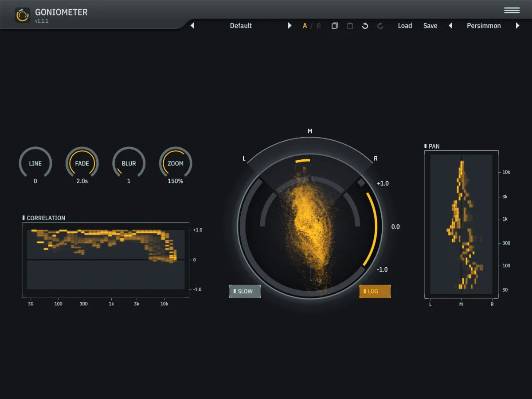This screenshot has width=532, height=399.
Task: Toggle the CORRELATION panel indicator
Action: pos(23,217)
